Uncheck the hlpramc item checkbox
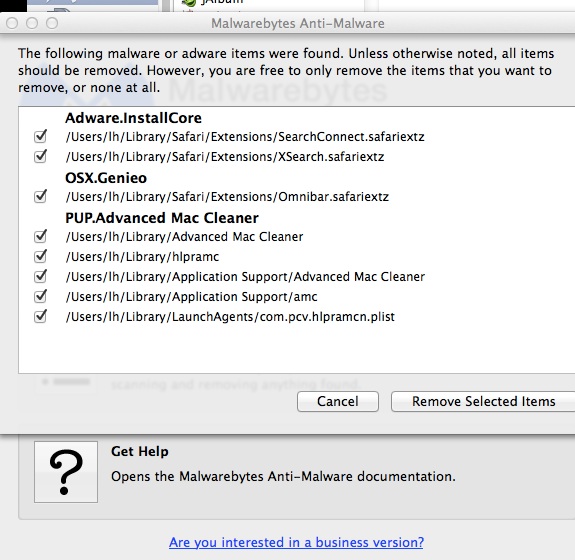Screen dimensions: 575x560 [x=40, y=256]
